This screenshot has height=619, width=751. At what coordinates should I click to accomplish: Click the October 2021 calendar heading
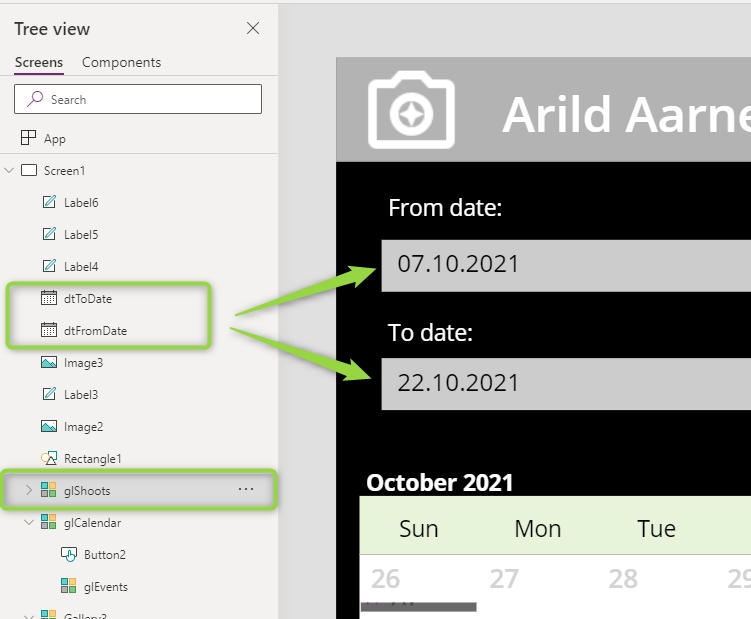[x=439, y=482]
